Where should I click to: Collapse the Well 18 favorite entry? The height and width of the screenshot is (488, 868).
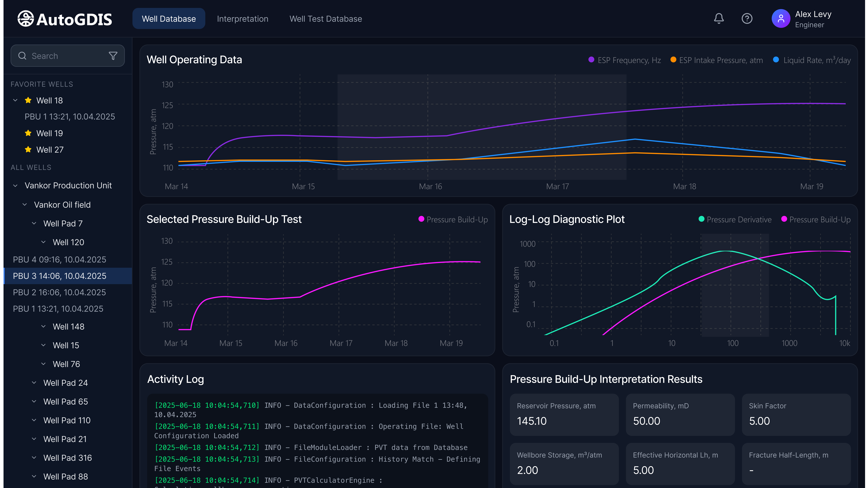coord(15,100)
